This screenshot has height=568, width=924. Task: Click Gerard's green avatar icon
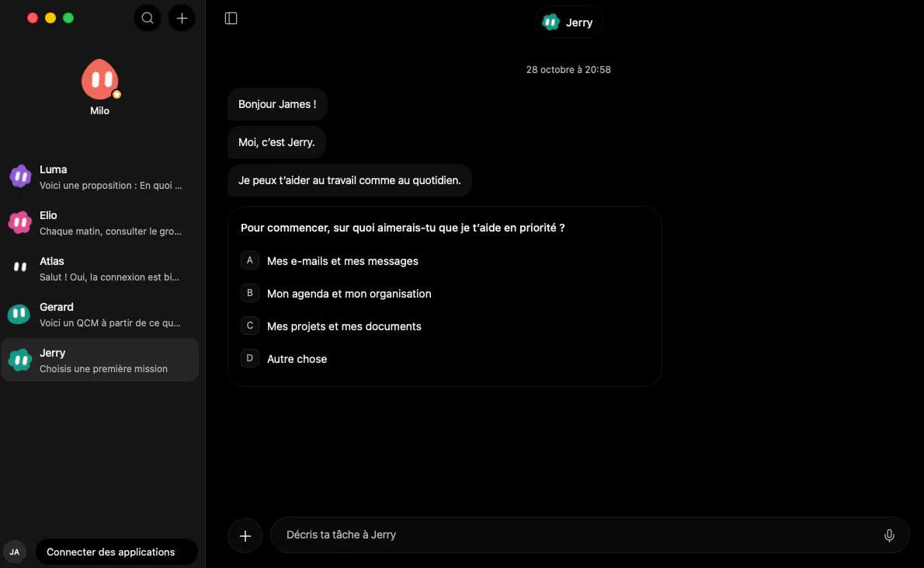pos(19,314)
